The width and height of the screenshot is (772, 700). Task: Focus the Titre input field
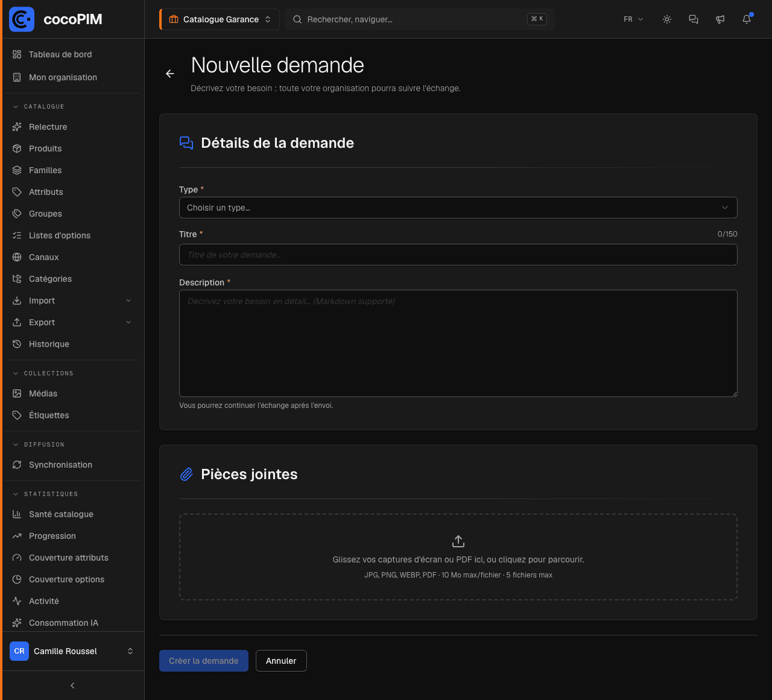(x=458, y=255)
